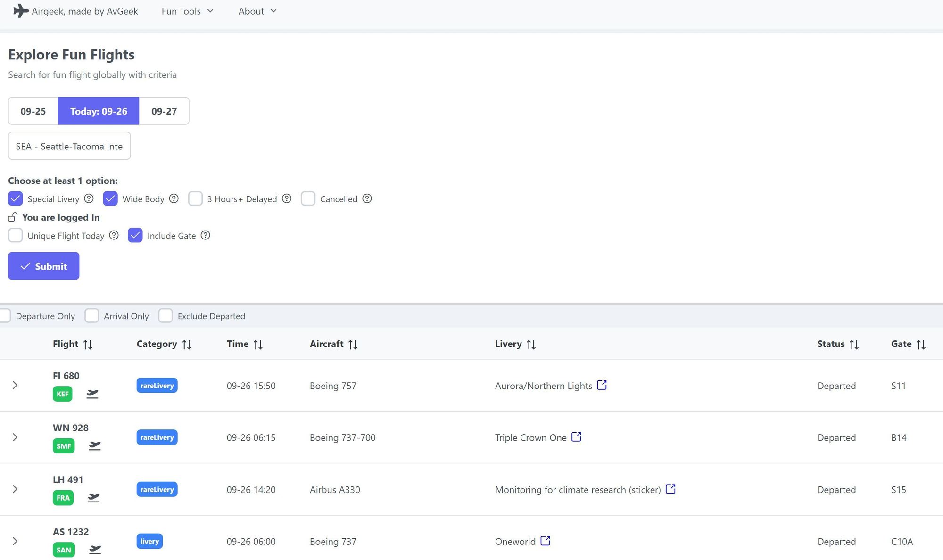Screen dimensions: 943x560
Task: Toggle the Exclude Departed checkbox
Action: click(165, 316)
